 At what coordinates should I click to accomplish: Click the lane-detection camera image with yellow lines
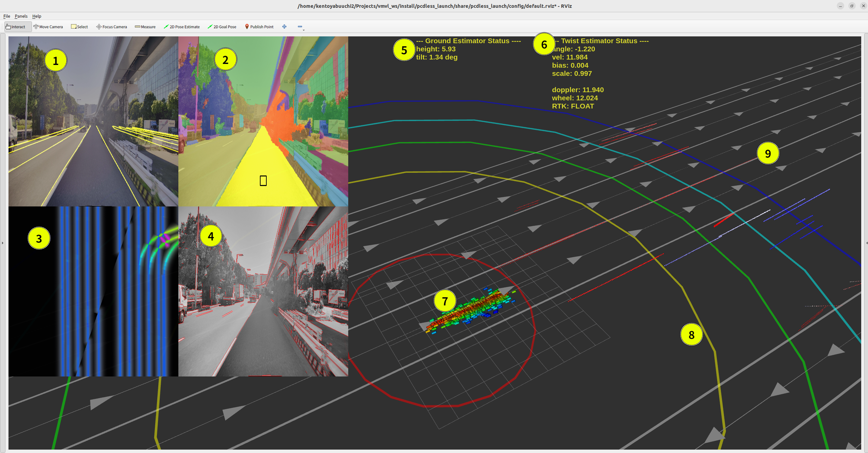click(93, 136)
